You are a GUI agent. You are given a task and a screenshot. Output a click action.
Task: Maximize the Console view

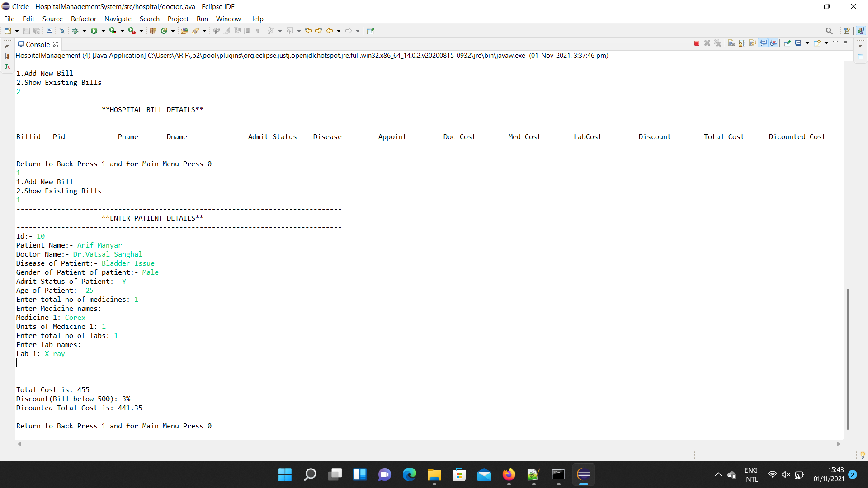pos(845,42)
